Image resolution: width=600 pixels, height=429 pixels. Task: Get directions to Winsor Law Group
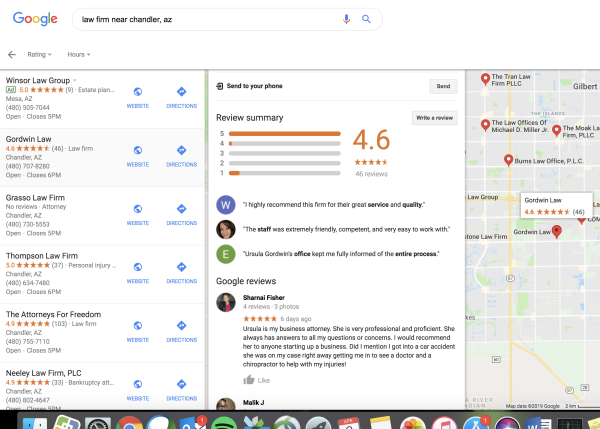click(181, 91)
